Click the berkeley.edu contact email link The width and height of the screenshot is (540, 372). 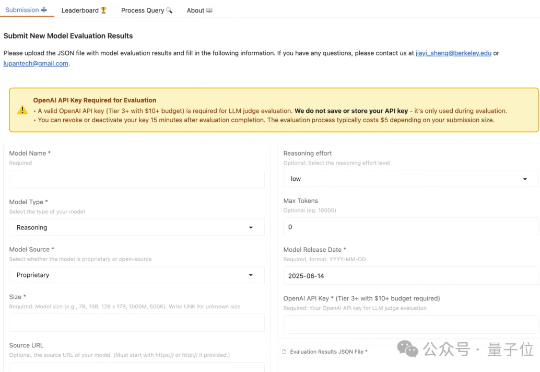point(453,53)
